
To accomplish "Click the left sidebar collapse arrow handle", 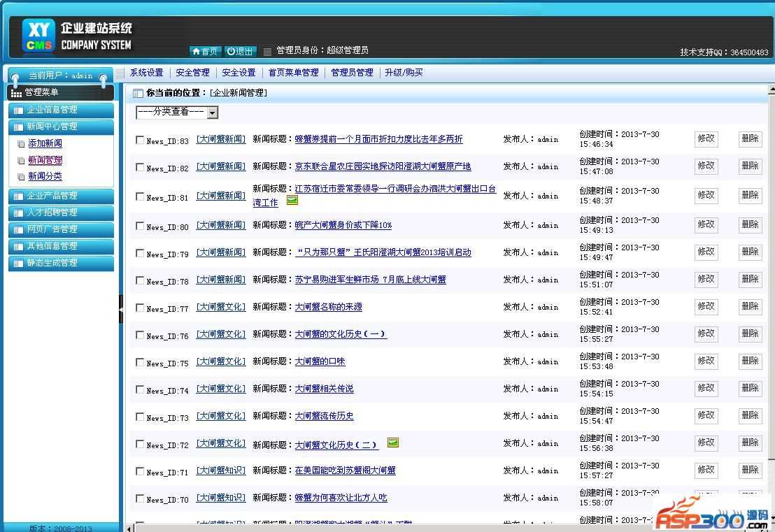I will (x=120, y=308).
